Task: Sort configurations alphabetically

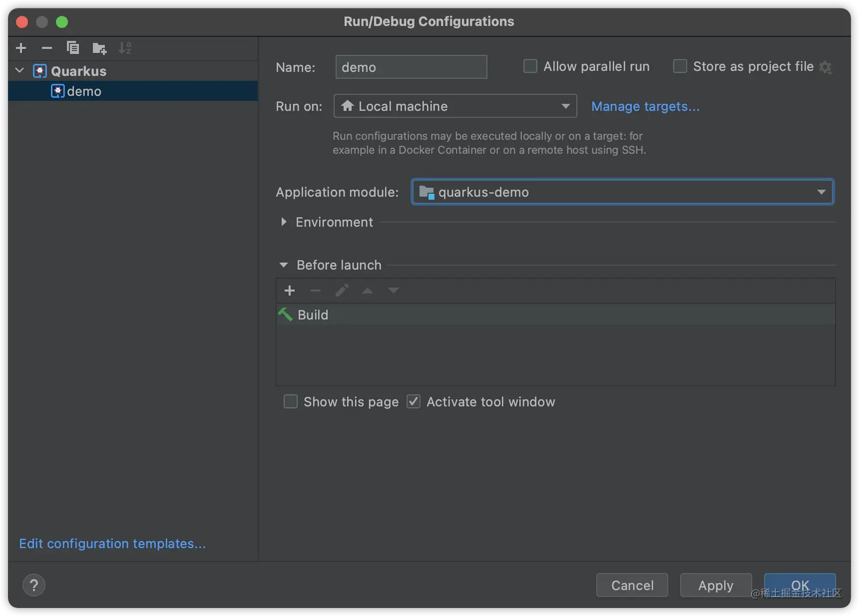Action: [x=125, y=48]
